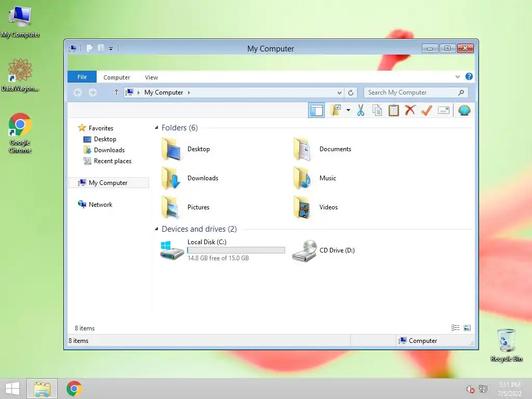The width and height of the screenshot is (532, 399).
Task: Toggle the navigation pane layout button
Action: click(316, 110)
